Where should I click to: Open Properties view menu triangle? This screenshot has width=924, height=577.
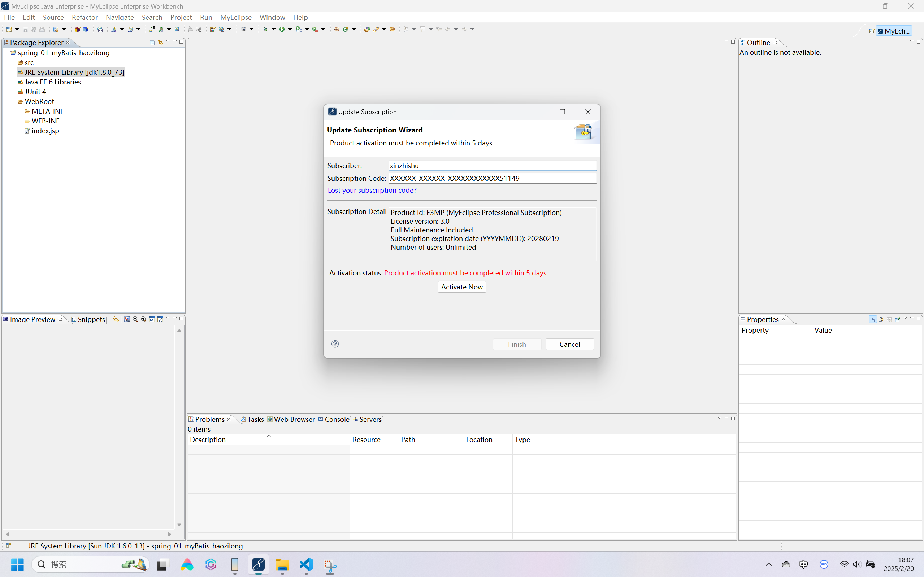point(905,318)
